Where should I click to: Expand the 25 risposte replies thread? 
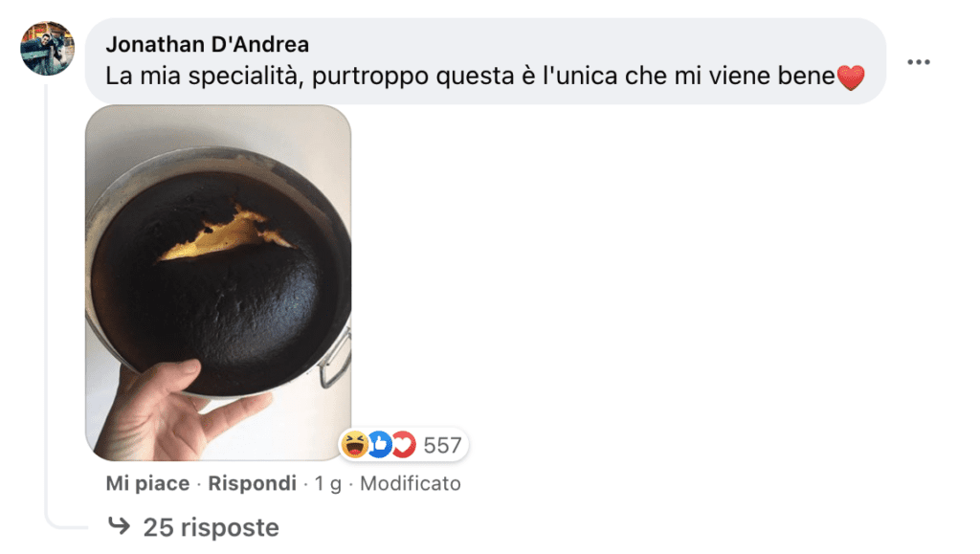tap(212, 527)
